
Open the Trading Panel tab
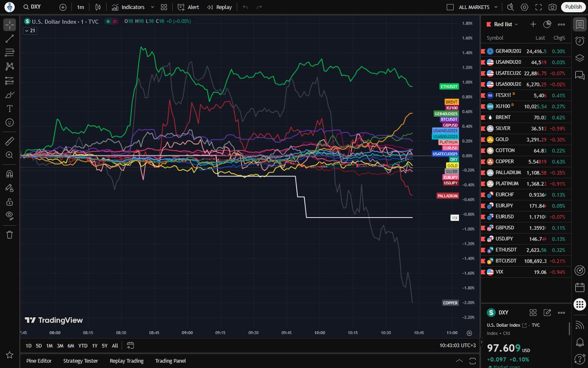click(171, 361)
